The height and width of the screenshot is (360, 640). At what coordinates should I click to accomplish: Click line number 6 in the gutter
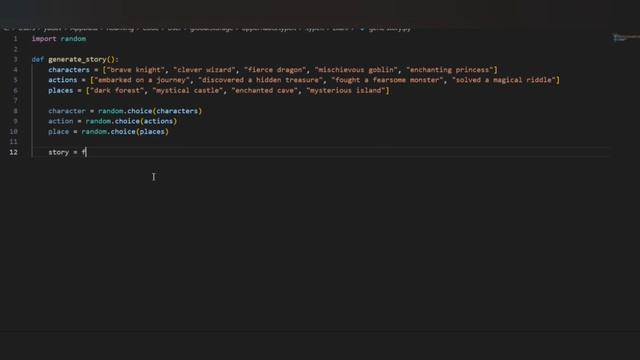pyautogui.click(x=16, y=91)
